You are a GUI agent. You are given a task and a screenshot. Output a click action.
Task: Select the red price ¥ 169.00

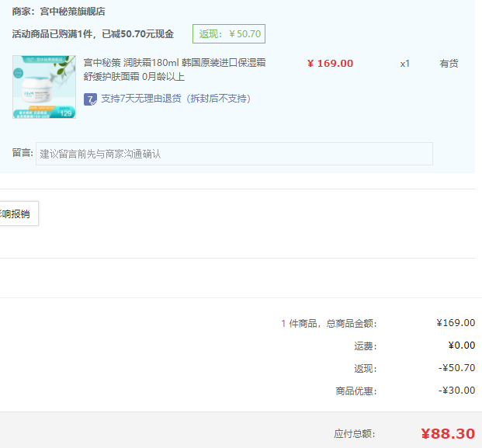pos(331,64)
